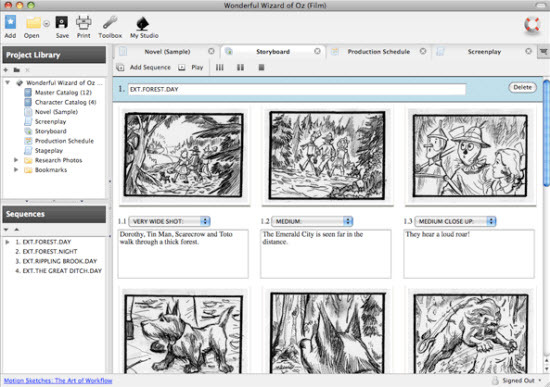Select storyboard panel 1.2 walking group sketch
550x387 pixels.
point(327,155)
